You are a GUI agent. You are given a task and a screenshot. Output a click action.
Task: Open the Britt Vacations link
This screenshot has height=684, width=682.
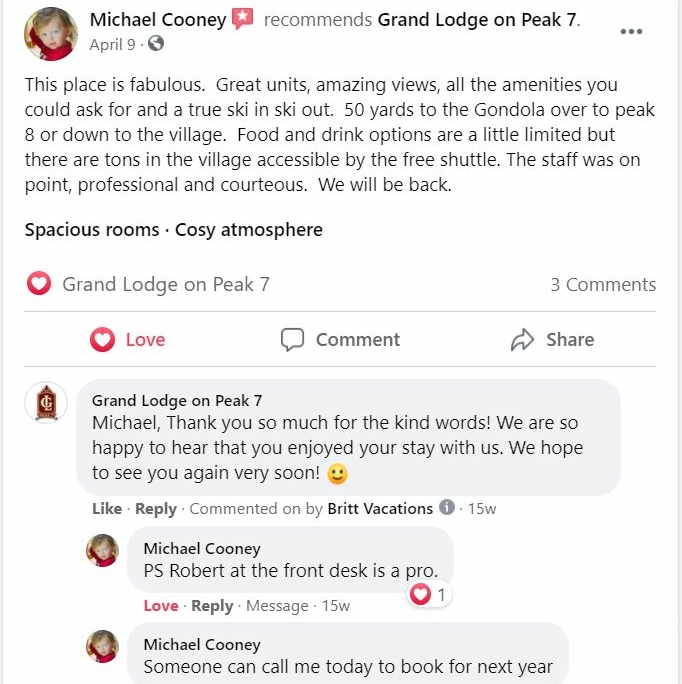(380, 509)
